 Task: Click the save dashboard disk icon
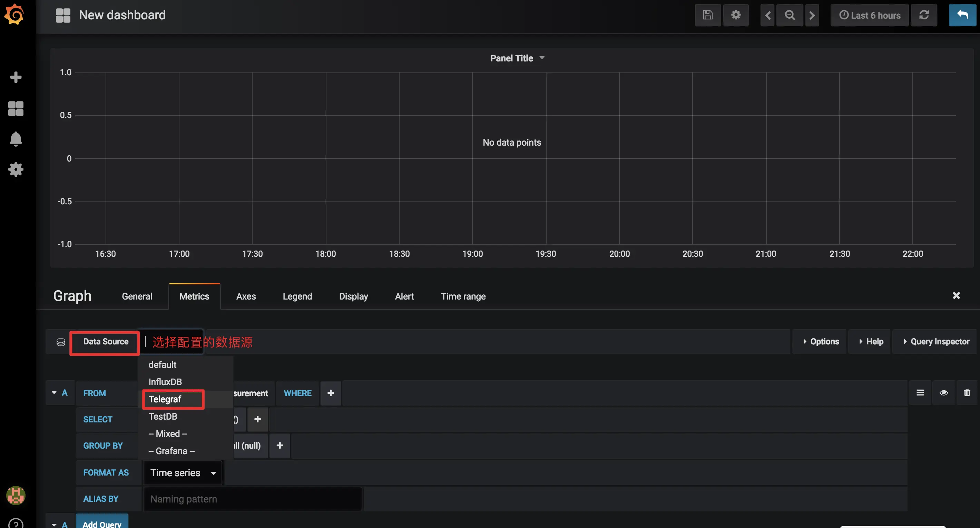707,15
